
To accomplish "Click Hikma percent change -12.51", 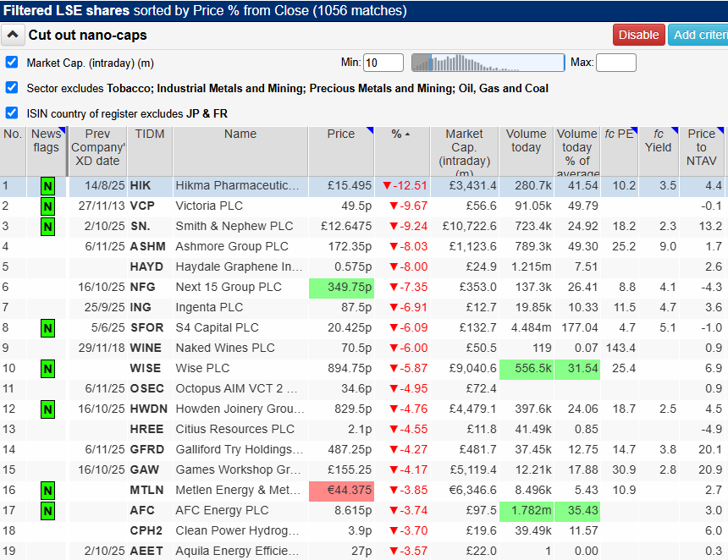I will 405,185.
